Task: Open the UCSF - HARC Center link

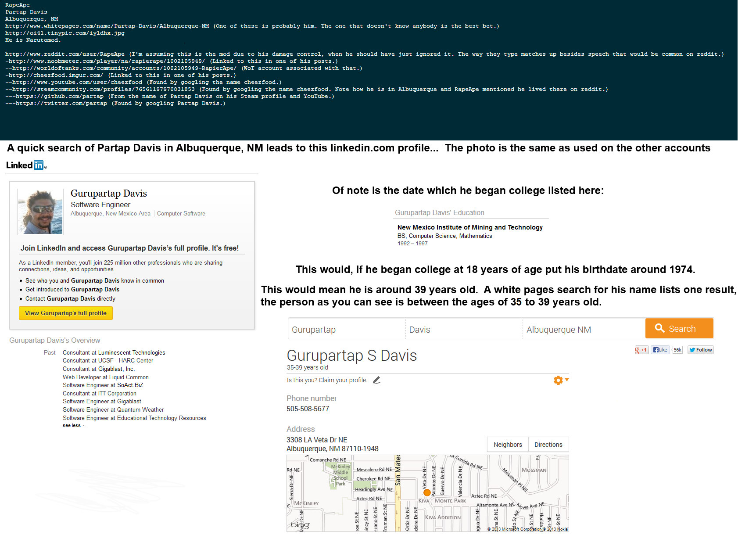Action: (x=125, y=361)
